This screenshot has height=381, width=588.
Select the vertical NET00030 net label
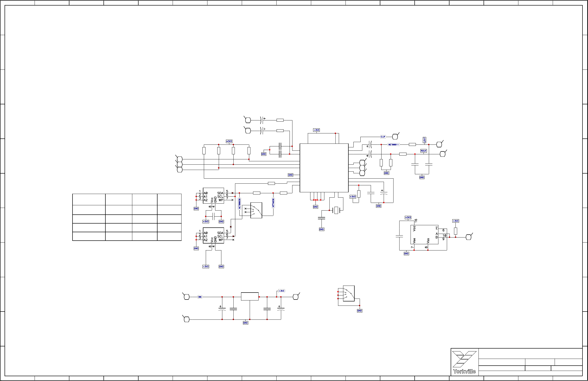pos(239,204)
